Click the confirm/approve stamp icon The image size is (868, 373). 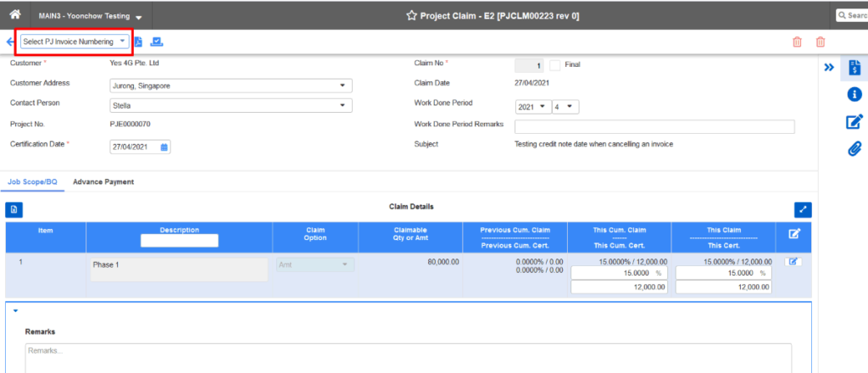[x=157, y=42]
